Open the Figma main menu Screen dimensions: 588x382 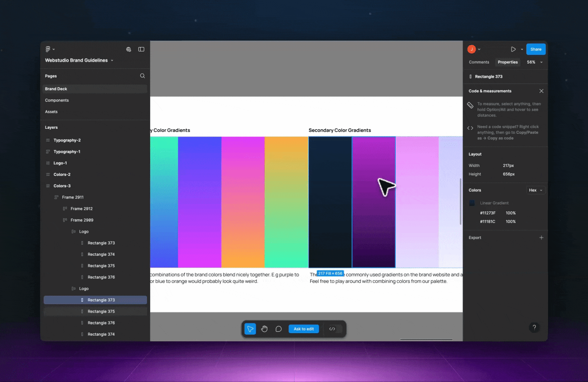click(x=49, y=49)
